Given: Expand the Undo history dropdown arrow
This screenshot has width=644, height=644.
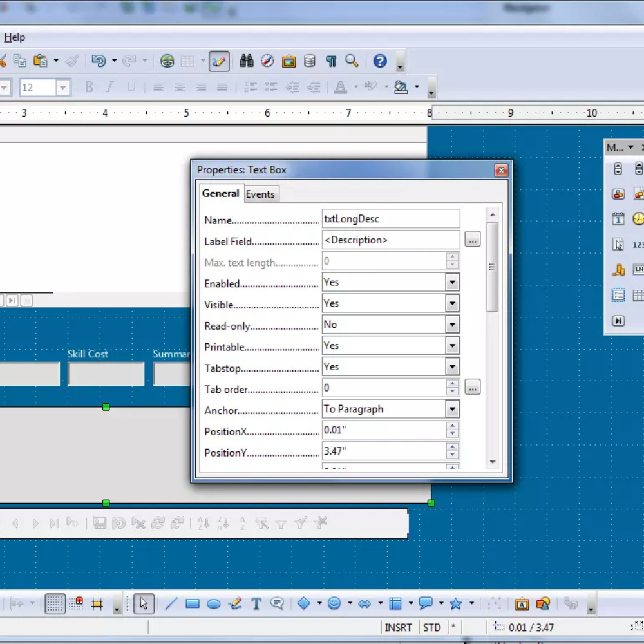Looking at the screenshot, I should (x=114, y=61).
